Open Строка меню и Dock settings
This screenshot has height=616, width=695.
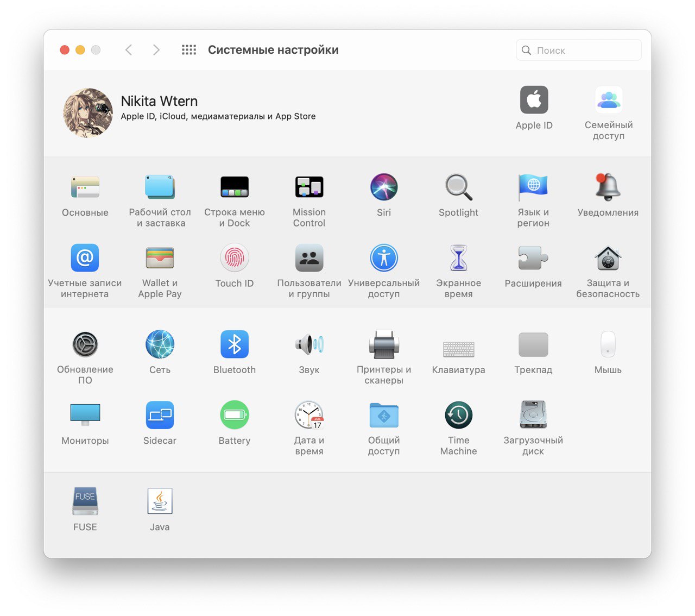[x=235, y=187]
